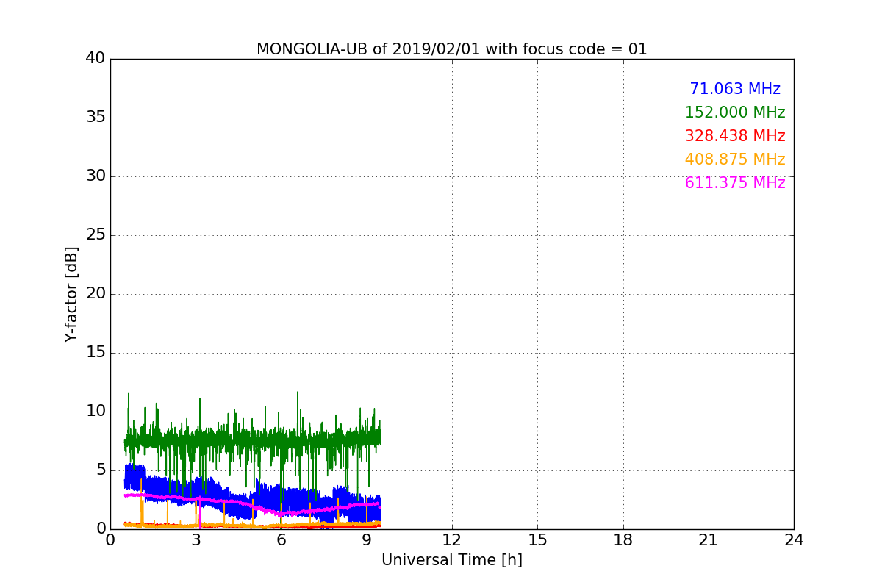Click the Y-factor [dB] axis label
Image resolution: width=882 pixels, height=588 pixels.
coord(71,294)
